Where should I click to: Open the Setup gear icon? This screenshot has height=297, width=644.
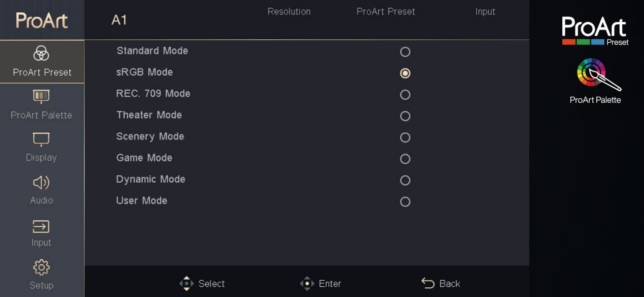[41, 267]
